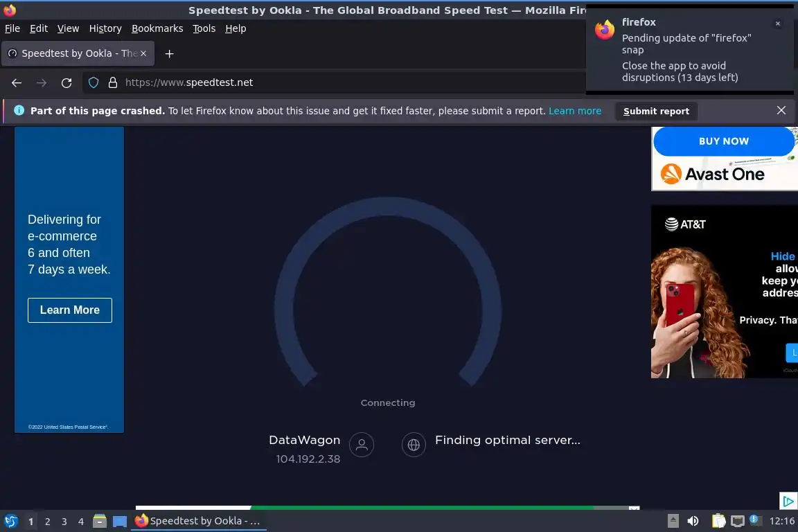The image size is (798, 532).
Task: Reload the Speedtest page
Action: (x=66, y=82)
